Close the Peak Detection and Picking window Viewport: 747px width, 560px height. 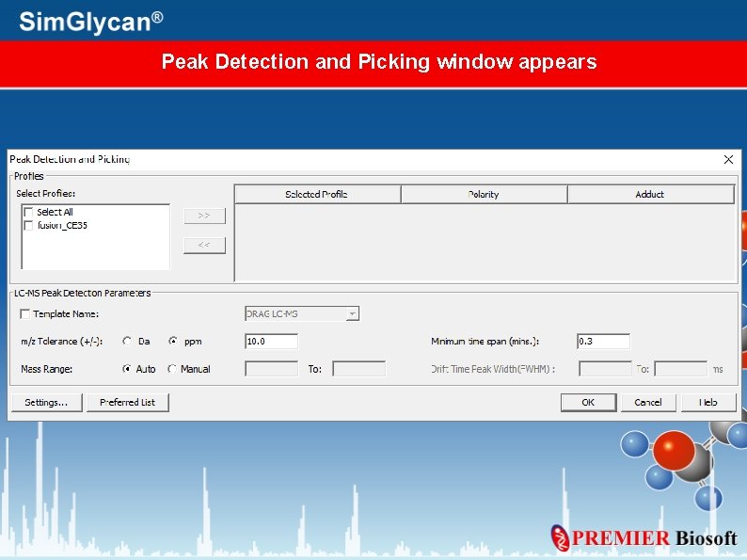pyautogui.click(x=728, y=160)
